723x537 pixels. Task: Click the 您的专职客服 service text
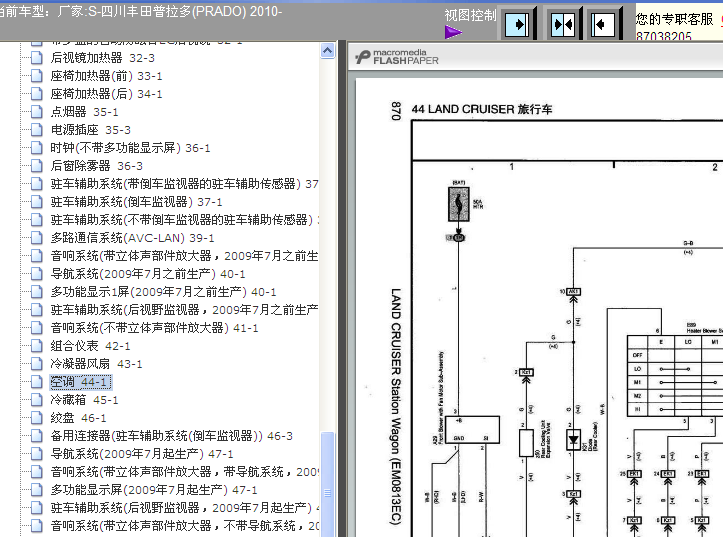[675, 19]
